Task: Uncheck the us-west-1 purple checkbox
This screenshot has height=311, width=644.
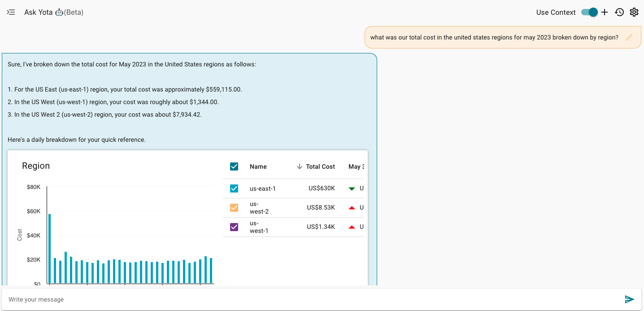Action: click(x=234, y=227)
